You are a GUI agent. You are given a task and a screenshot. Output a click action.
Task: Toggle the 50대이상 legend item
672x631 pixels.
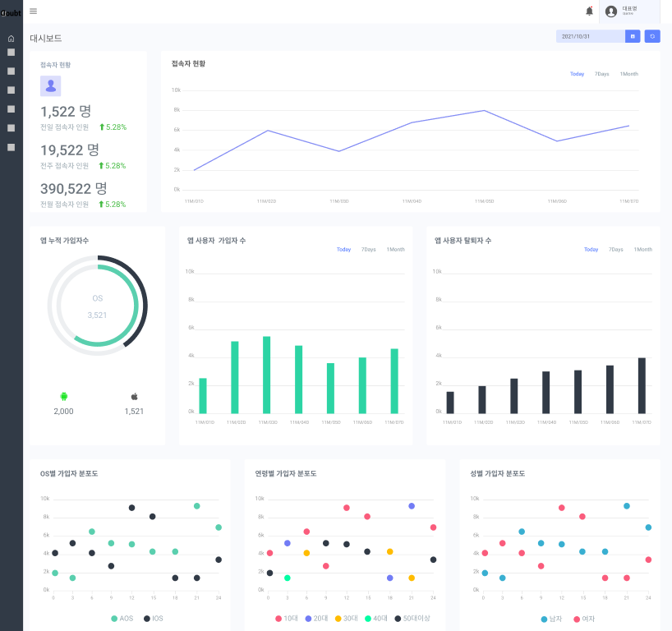[412, 619]
